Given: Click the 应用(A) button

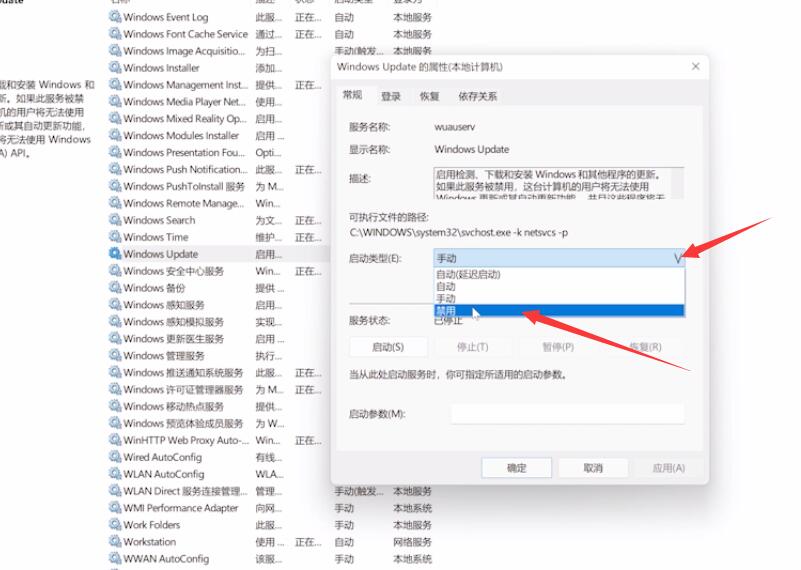Looking at the screenshot, I should (x=668, y=468).
